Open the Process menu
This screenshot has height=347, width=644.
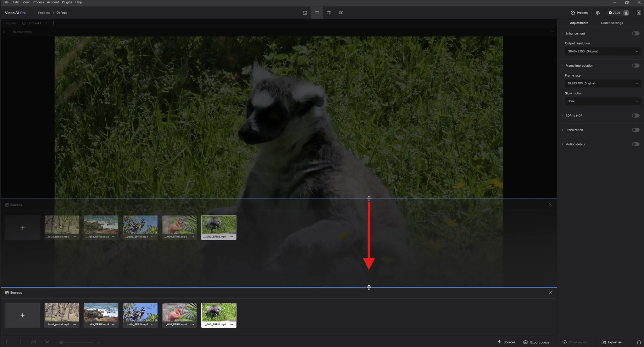coord(38,2)
